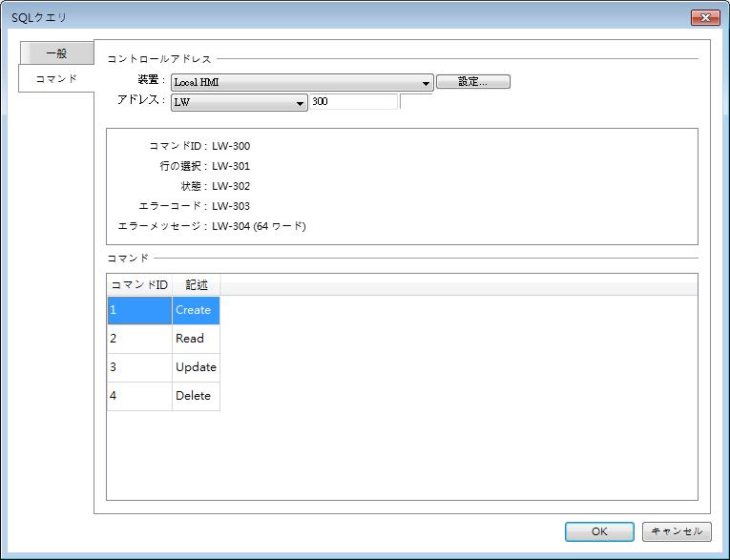Click the コマンドID column header
Viewport: 730px width, 560px height.
tap(139, 284)
